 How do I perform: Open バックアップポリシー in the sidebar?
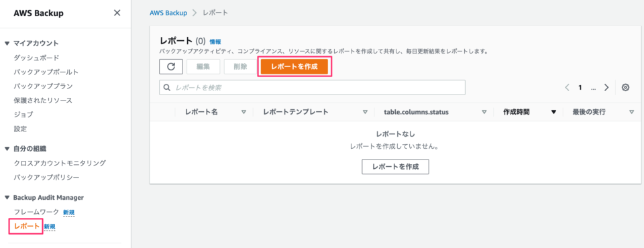click(46, 178)
